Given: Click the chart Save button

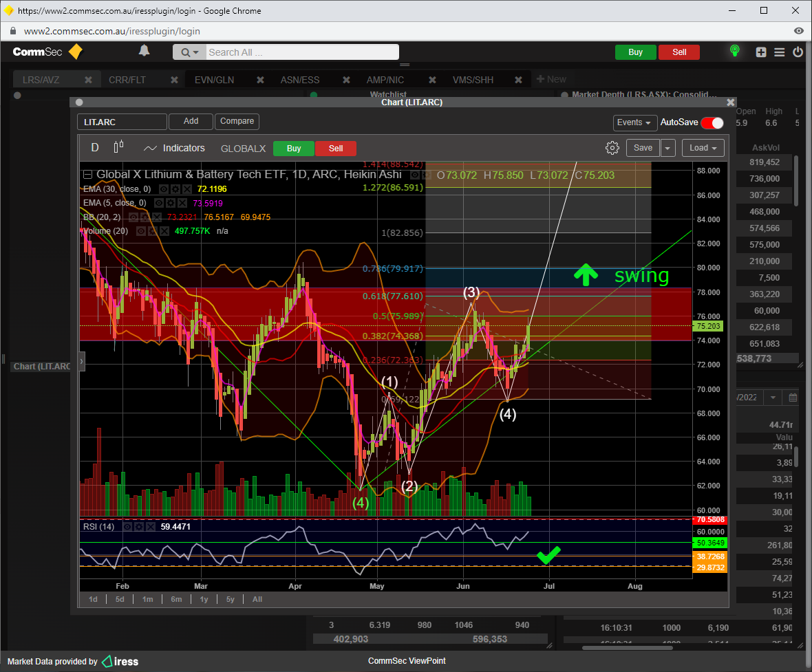Looking at the screenshot, I should point(643,148).
